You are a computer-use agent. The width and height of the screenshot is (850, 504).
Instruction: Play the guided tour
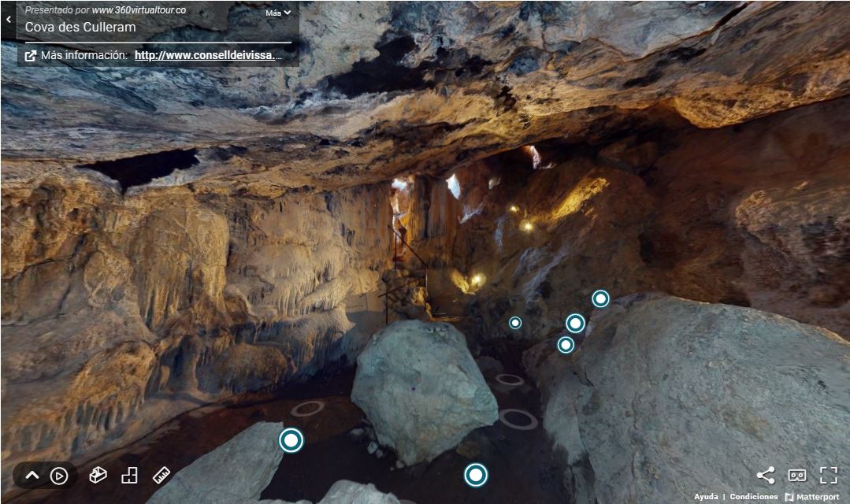(59, 476)
